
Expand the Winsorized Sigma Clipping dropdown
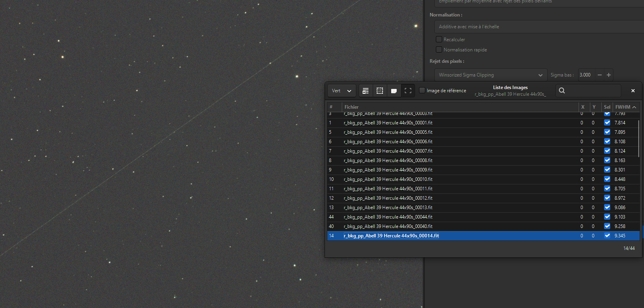(491, 75)
